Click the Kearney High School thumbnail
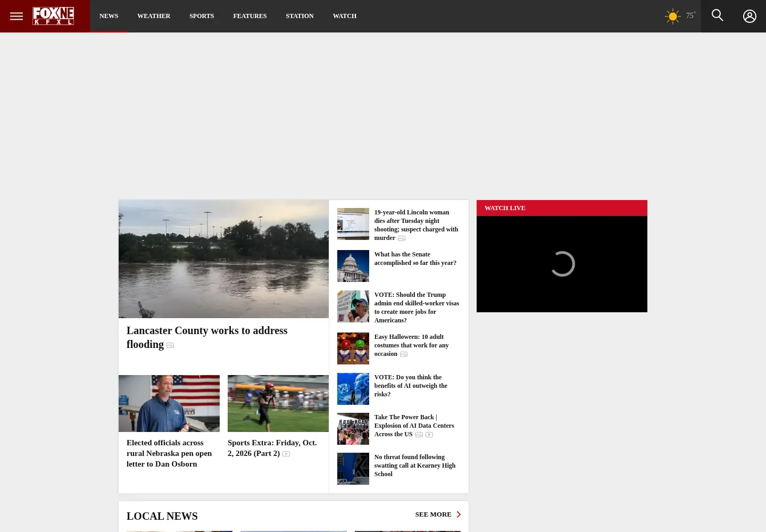This screenshot has height=532, width=766. [x=353, y=469]
